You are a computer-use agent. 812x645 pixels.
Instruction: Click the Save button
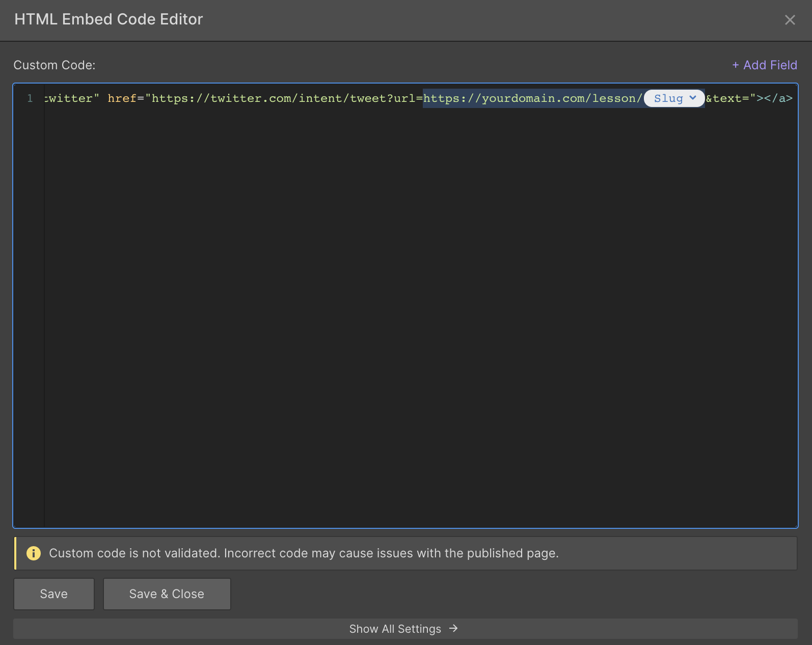(x=54, y=594)
